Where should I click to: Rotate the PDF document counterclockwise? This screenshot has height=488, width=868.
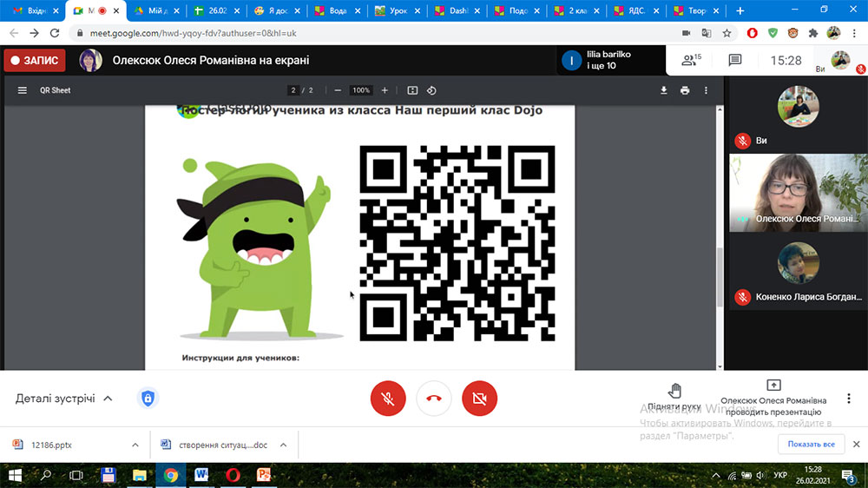(431, 90)
